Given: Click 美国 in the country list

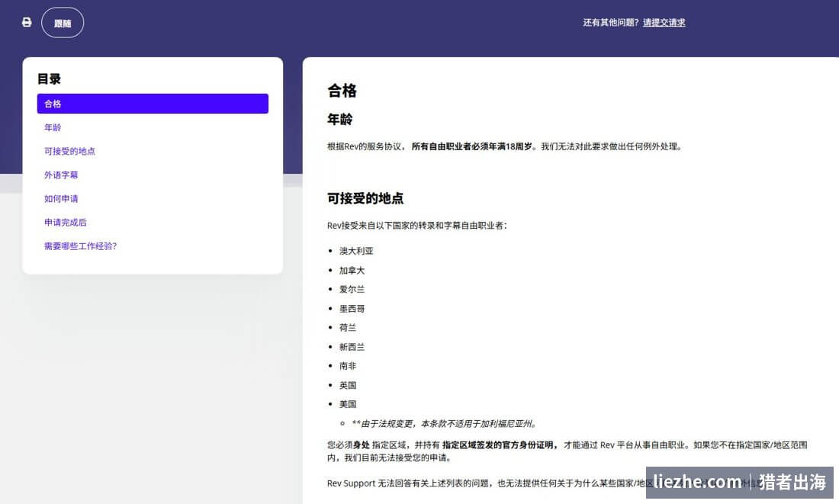Looking at the screenshot, I should click(x=348, y=404).
